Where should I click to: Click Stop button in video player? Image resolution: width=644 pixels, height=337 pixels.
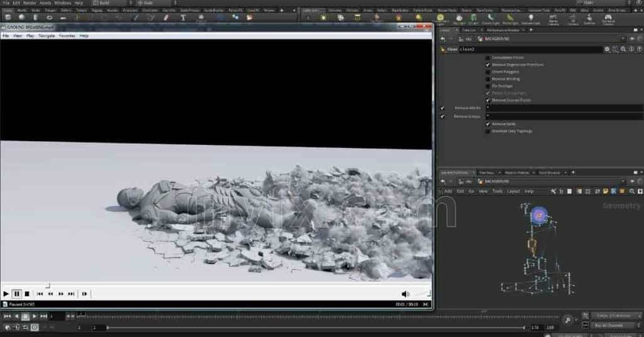tap(27, 294)
